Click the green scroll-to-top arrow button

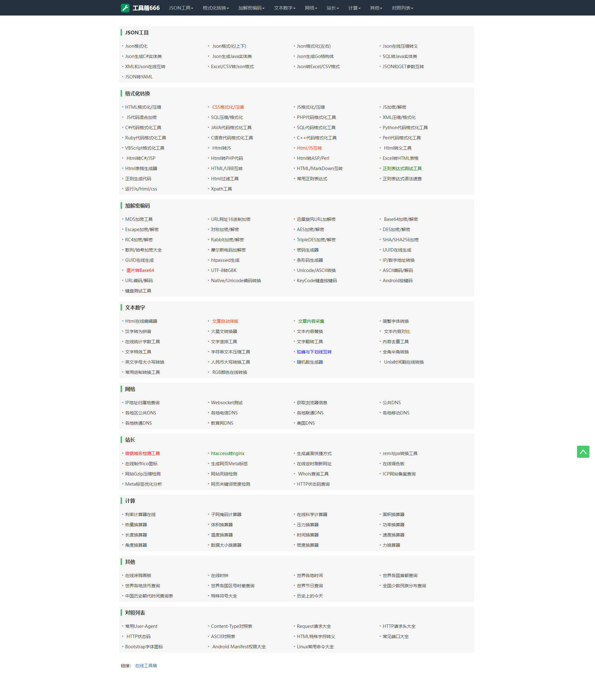click(x=583, y=452)
